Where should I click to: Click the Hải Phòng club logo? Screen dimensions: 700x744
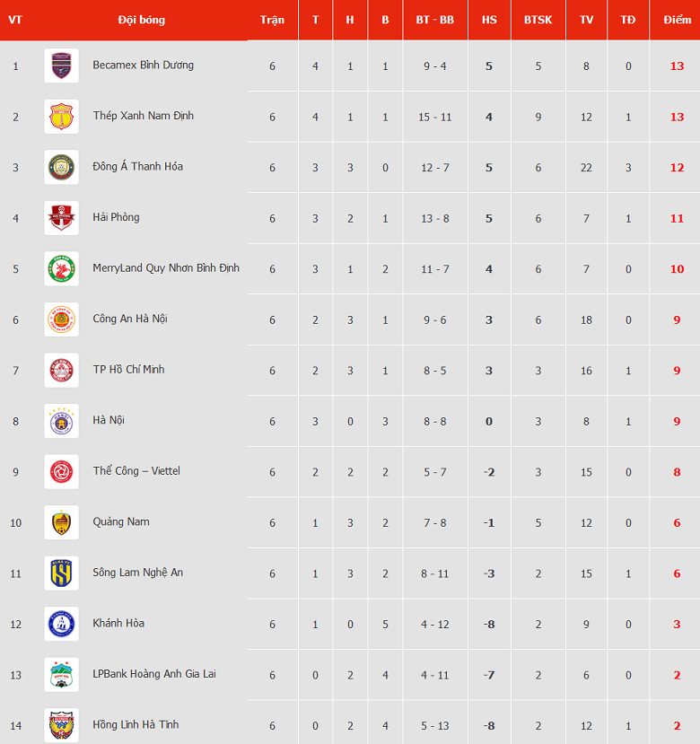point(62,218)
